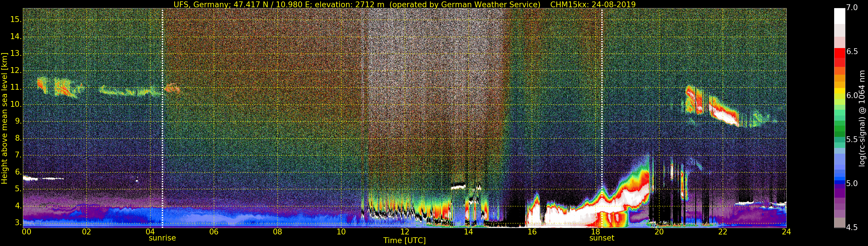
Task: Pick the bright red colorbar segment beside 6.5
Action: pyautogui.click(x=839, y=53)
